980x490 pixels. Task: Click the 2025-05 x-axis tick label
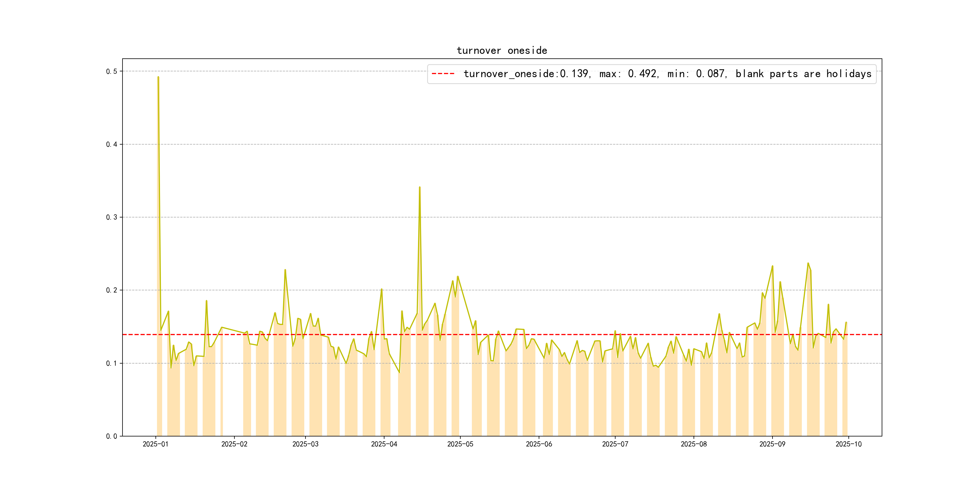[460, 444]
